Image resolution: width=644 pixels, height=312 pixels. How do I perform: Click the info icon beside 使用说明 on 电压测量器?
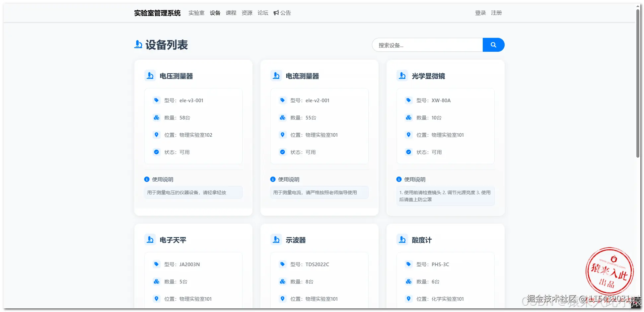point(146,179)
